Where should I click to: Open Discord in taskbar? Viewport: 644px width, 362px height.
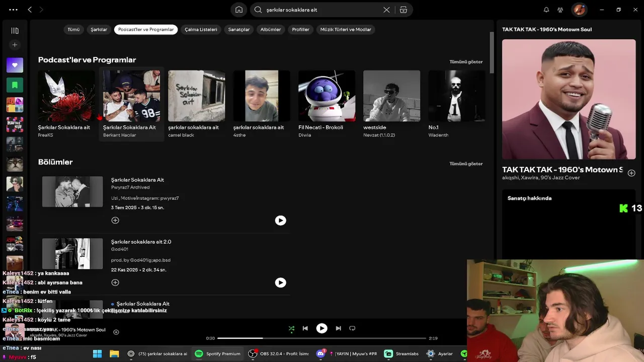point(320,354)
